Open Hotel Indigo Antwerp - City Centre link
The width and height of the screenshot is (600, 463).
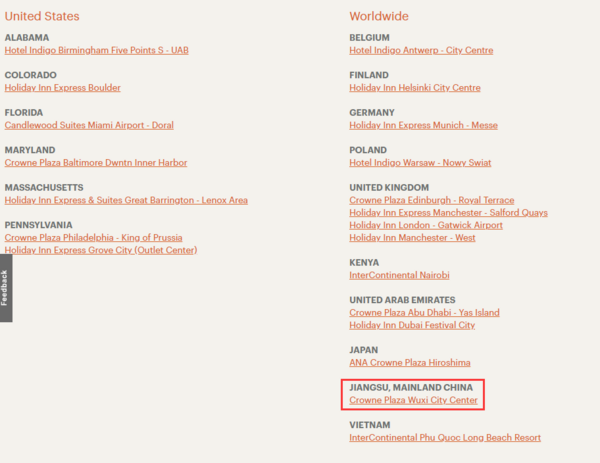click(421, 50)
